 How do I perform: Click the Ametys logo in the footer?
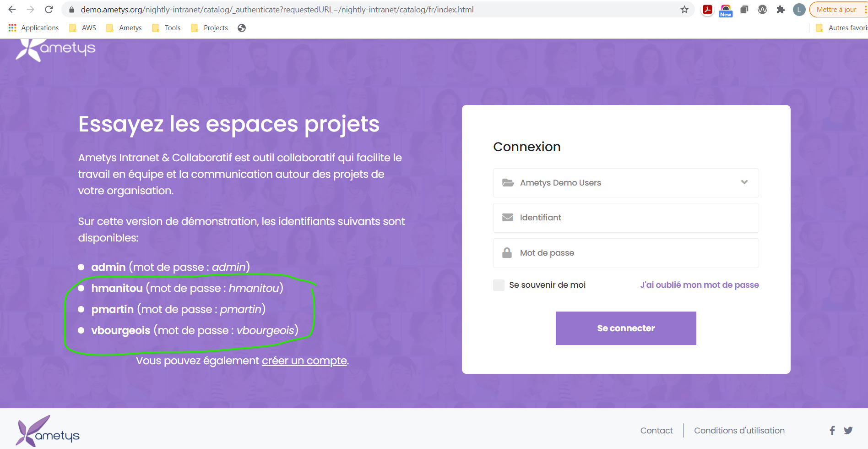coord(48,431)
